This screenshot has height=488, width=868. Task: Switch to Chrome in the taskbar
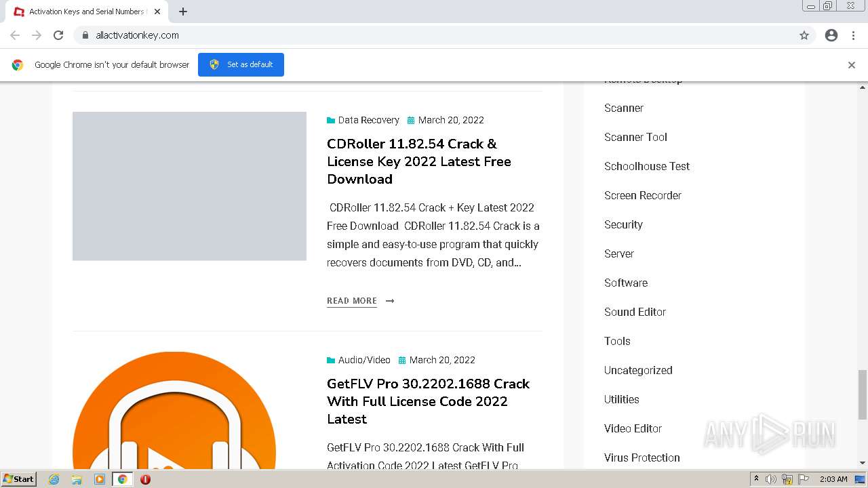coord(122,479)
